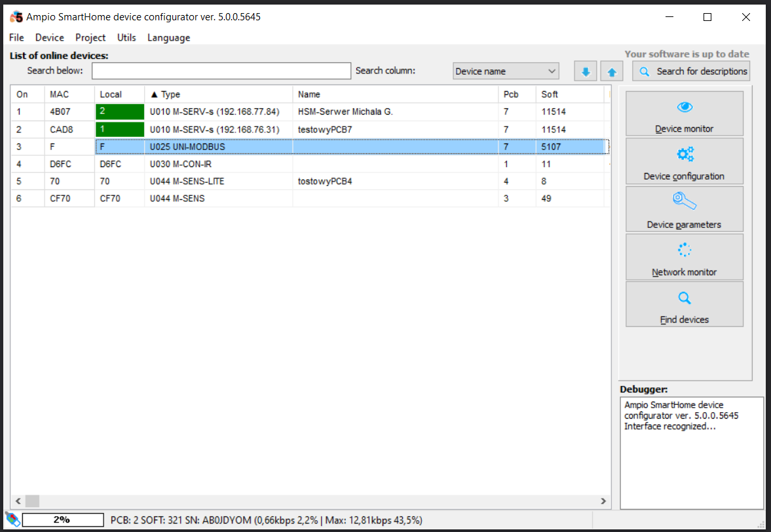Click the scroll left arrow of device list
Viewport: 771px width, 532px height.
pyautogui.click(x=18, y=501)
